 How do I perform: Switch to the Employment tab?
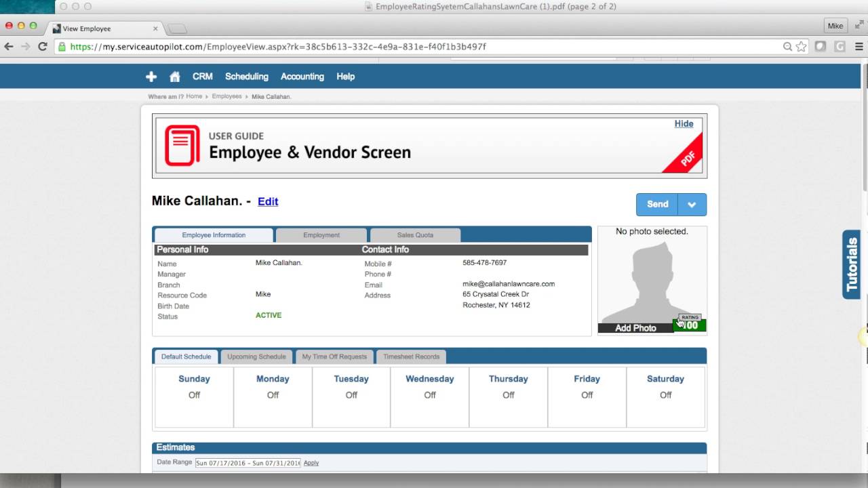321,235
